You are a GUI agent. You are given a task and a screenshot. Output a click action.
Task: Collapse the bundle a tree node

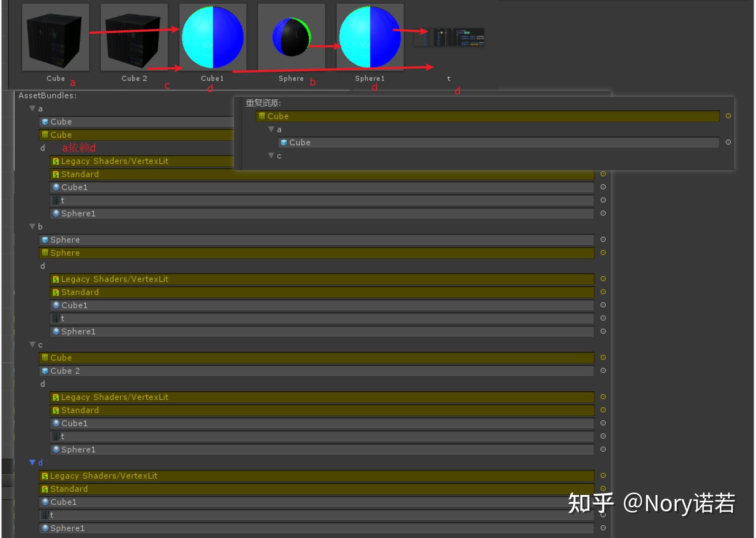[x=32, y=108]
